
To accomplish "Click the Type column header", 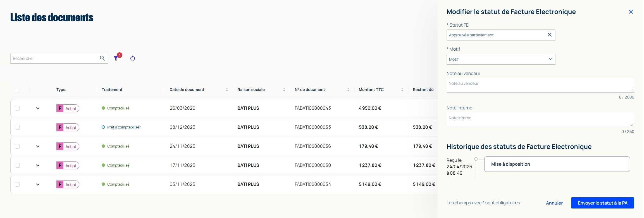I will click(61, 90).
